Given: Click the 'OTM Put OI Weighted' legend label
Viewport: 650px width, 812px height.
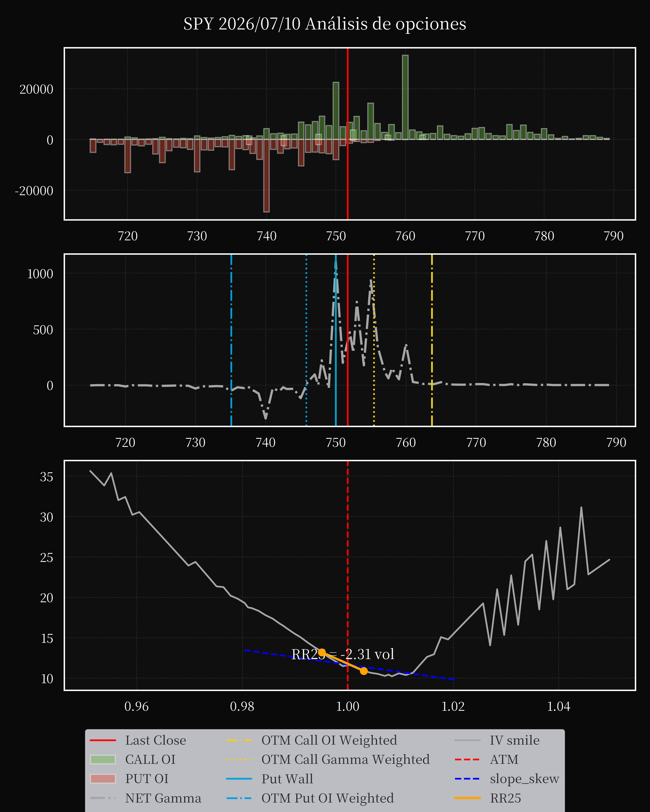Looking at the screenshot, I should (x=328, y=798).
